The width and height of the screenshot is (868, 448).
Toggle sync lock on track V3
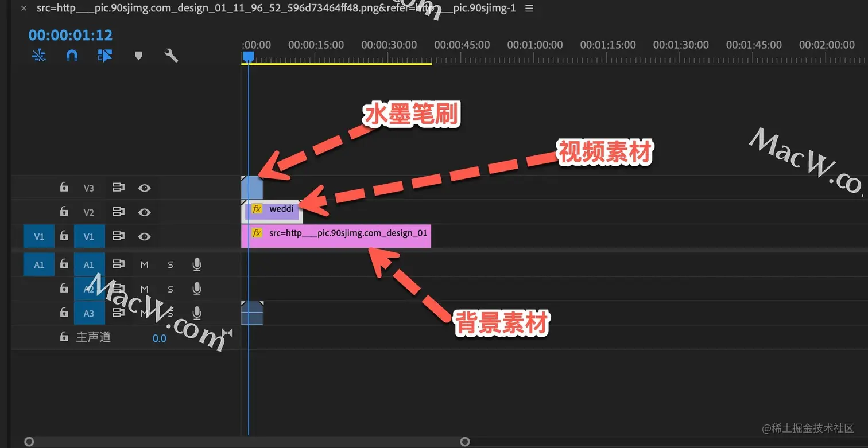118,188
